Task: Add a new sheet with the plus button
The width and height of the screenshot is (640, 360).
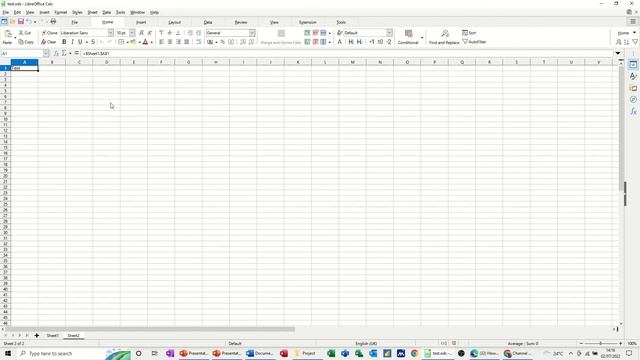Action: click(37, 336)
